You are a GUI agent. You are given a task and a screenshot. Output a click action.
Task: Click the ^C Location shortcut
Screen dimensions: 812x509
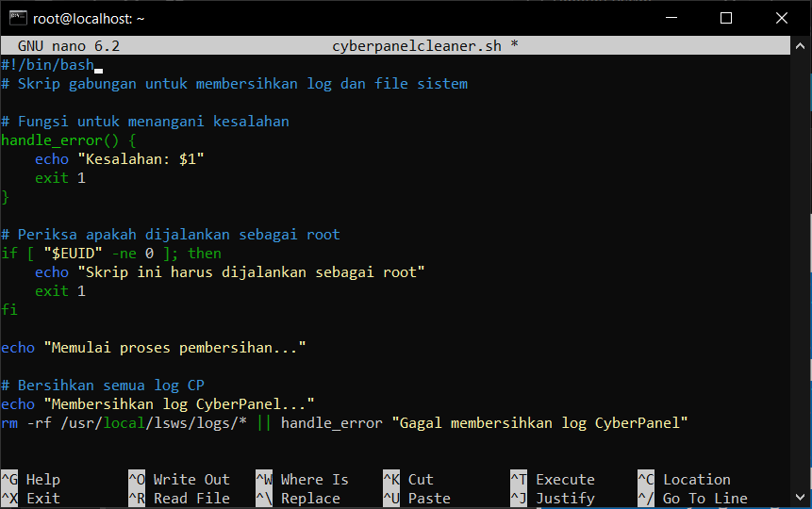click(683, 480)
